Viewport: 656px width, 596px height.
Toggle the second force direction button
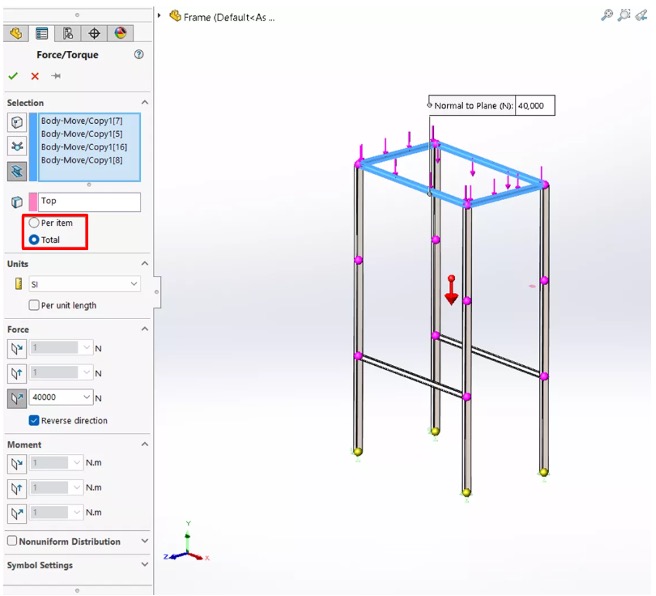pyautogui.click(x=17, y=373)
